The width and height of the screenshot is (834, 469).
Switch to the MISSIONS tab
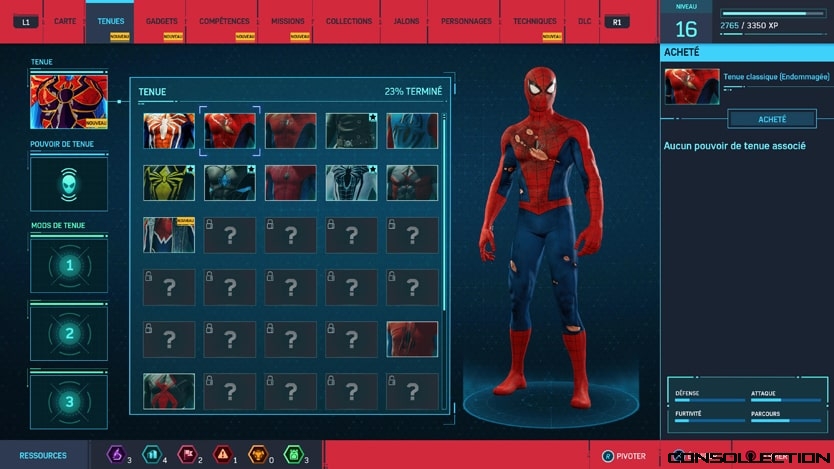(x=288, y=21)
